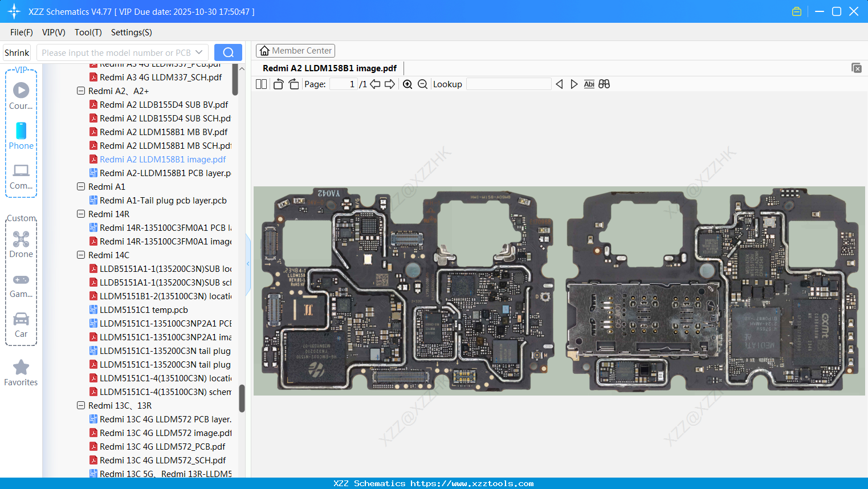Image resolution: width=868 pixels, height=489 pixels.
Task: Click the Shrink button
Action: click(17, 52)
